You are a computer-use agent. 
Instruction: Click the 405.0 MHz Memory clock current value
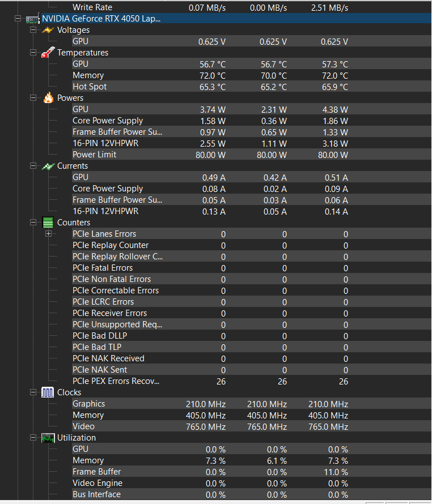coord(206,416)
